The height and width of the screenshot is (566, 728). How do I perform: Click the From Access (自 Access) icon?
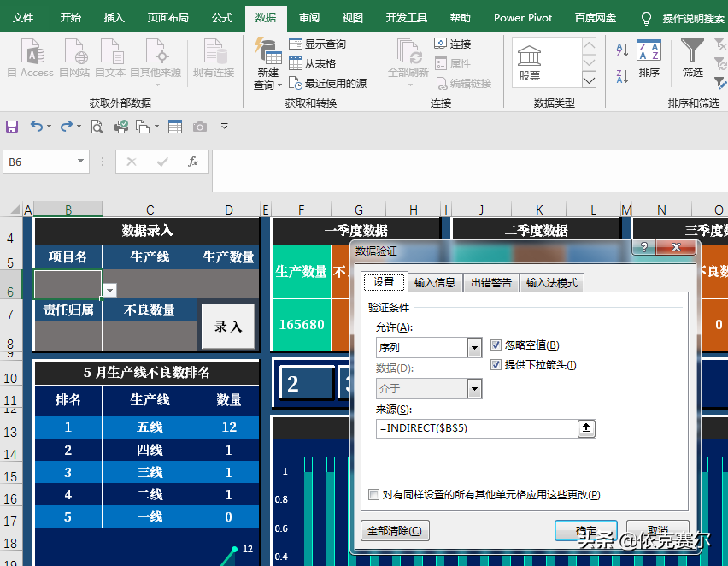(31, 57)
